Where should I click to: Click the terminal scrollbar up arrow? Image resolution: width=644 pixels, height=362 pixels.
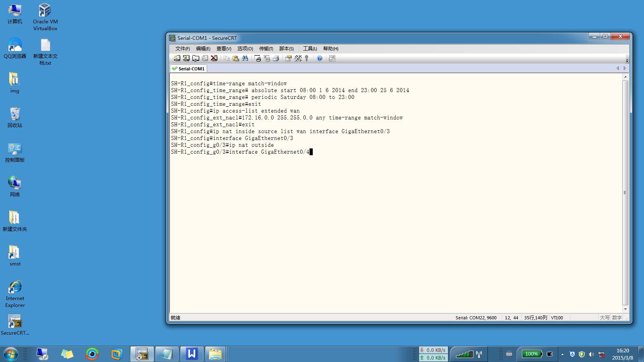point(625,77)
